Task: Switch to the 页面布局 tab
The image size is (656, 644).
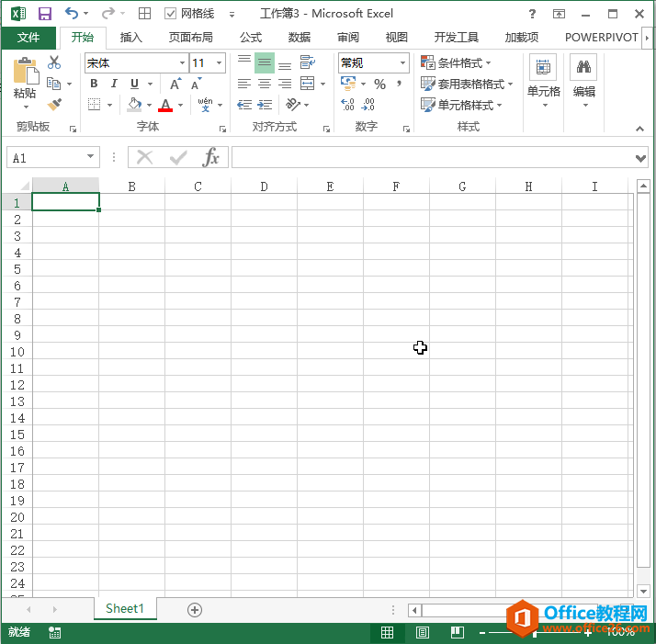Action: 191,38
